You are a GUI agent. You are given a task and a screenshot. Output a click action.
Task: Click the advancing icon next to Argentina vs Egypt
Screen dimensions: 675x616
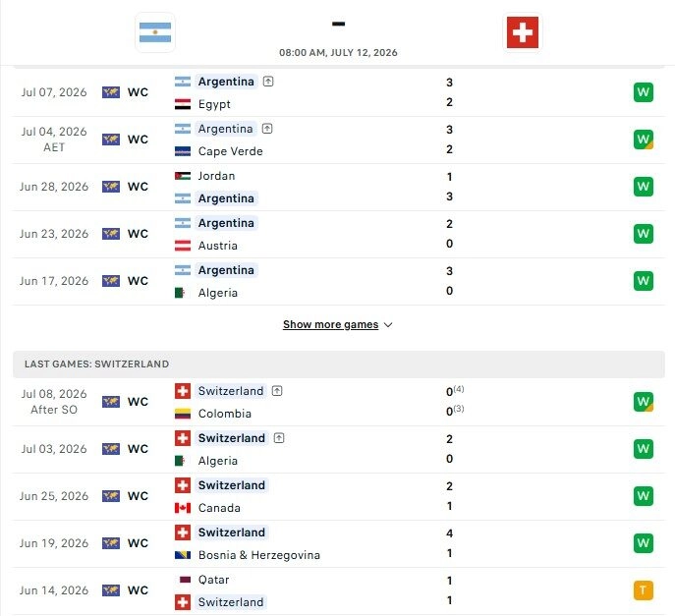268,82
